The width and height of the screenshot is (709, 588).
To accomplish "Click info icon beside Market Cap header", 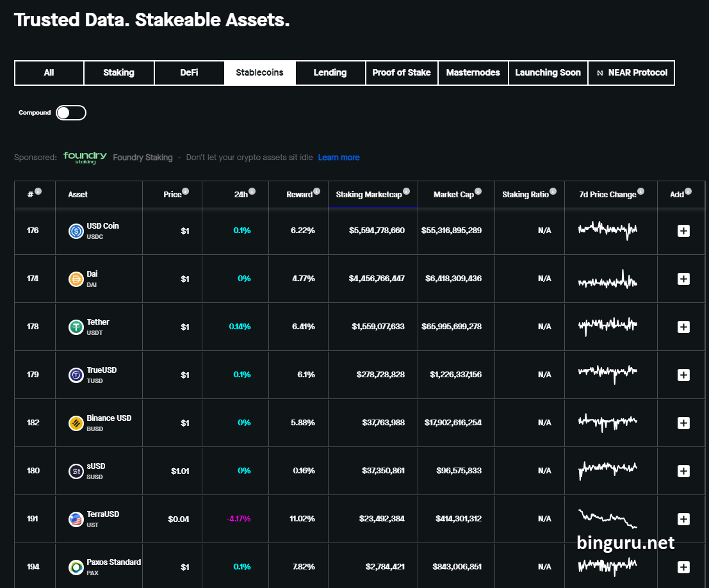I will (478, 192).
